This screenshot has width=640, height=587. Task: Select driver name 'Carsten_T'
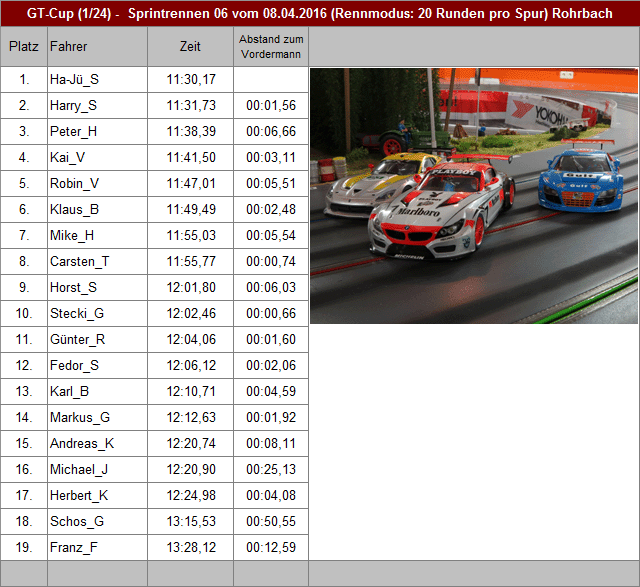(80, 261)
